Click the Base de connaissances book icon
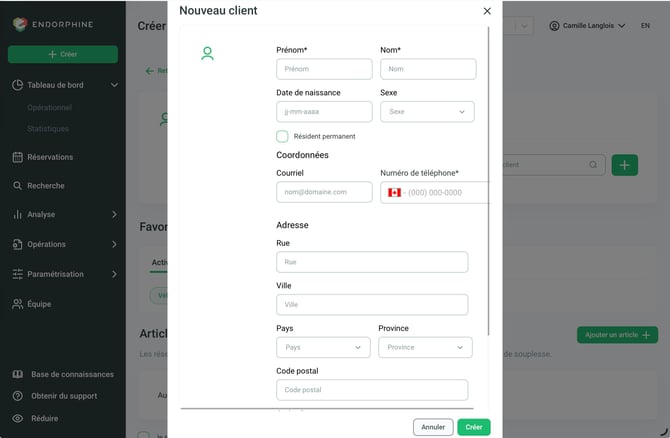This screenshot has height=438, width=670. 18,374
